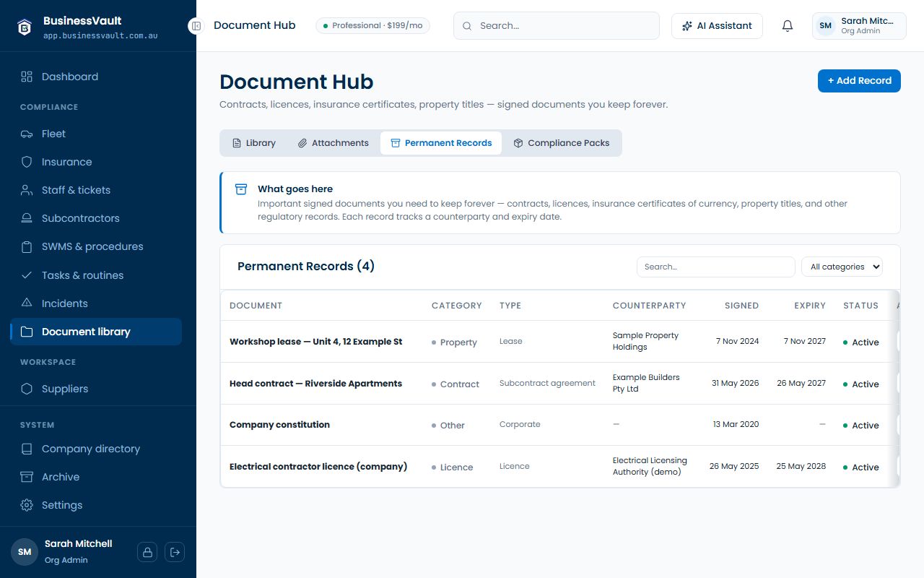Click the Add Record button
The image size is (924, 578).
click(859, 81)
